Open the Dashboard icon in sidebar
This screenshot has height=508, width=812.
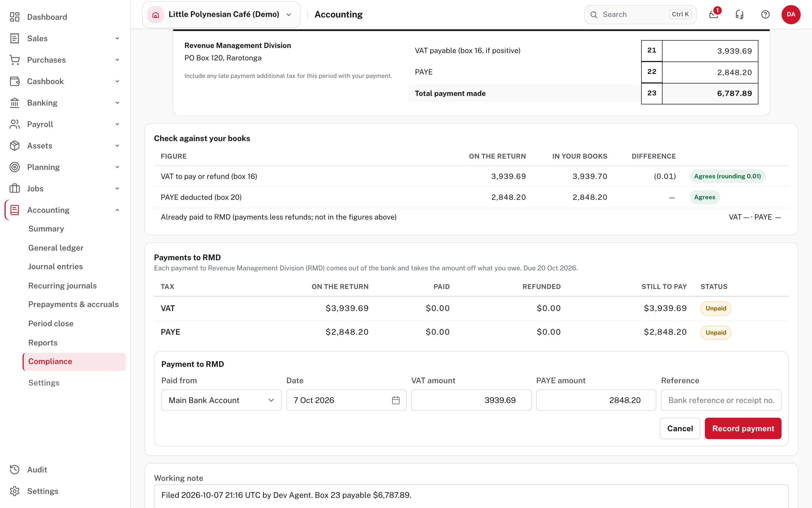coord(15,17)
